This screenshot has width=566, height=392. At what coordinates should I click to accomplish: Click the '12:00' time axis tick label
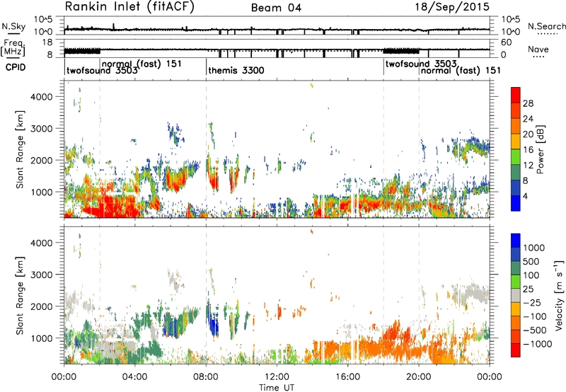[x=277, y=377]
